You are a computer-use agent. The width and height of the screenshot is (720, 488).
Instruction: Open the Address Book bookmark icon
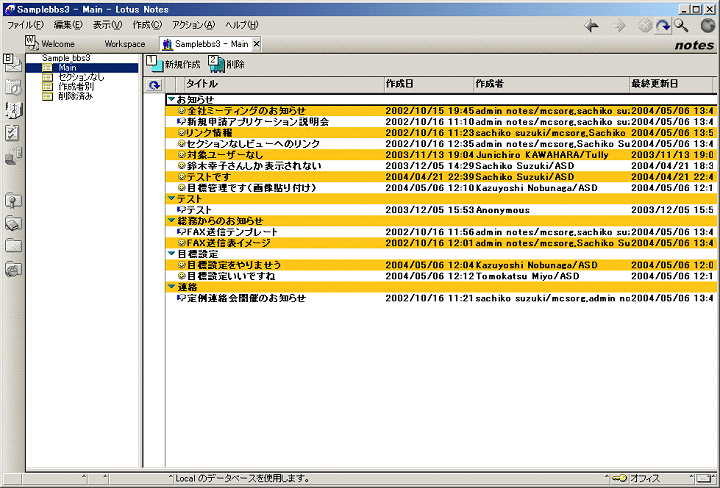[13, 110]
